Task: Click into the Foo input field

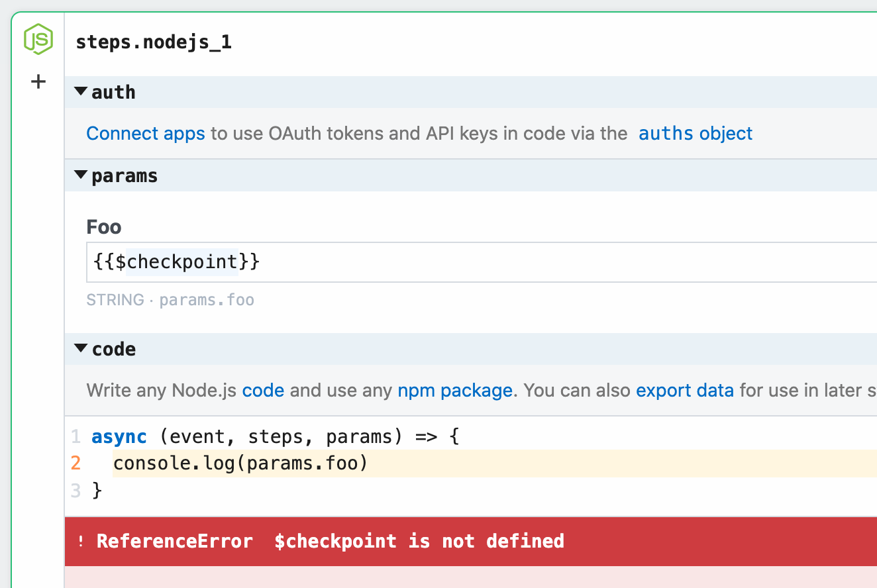Action: click(x=482, y=262)
